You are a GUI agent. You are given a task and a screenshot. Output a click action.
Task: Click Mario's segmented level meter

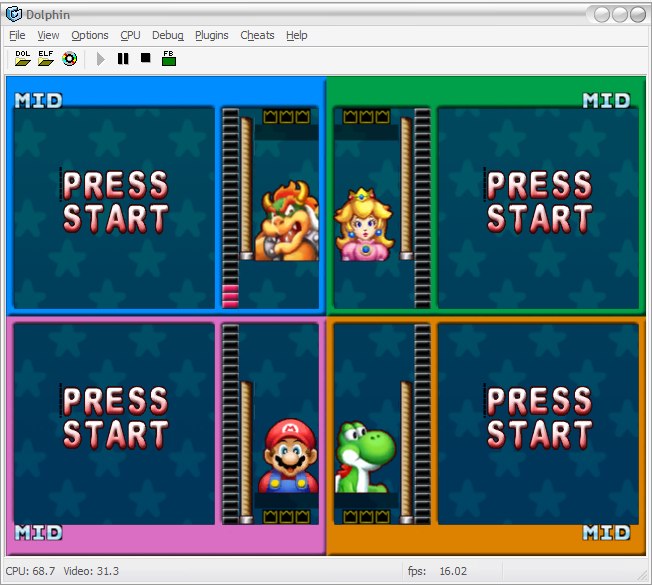click(x=230, y=424)
